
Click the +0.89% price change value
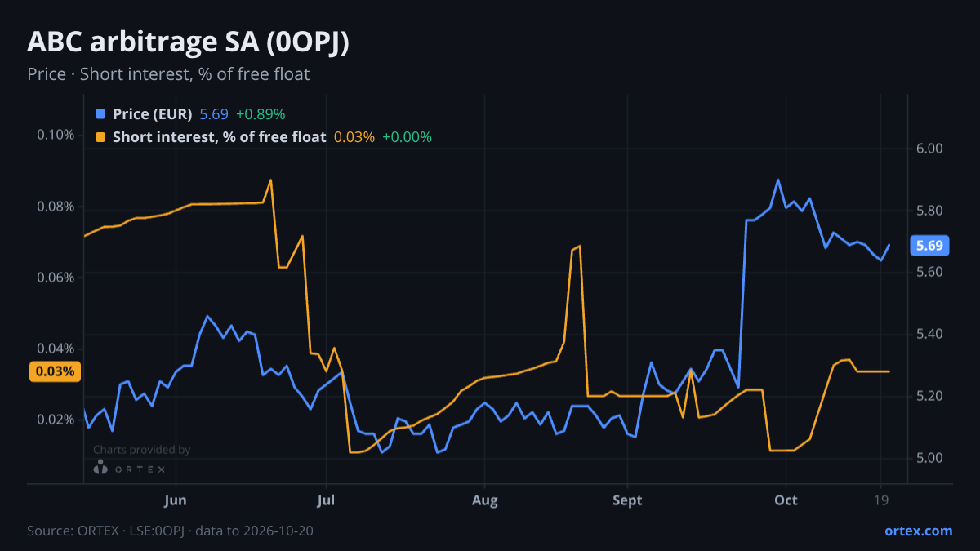point(261,114)
